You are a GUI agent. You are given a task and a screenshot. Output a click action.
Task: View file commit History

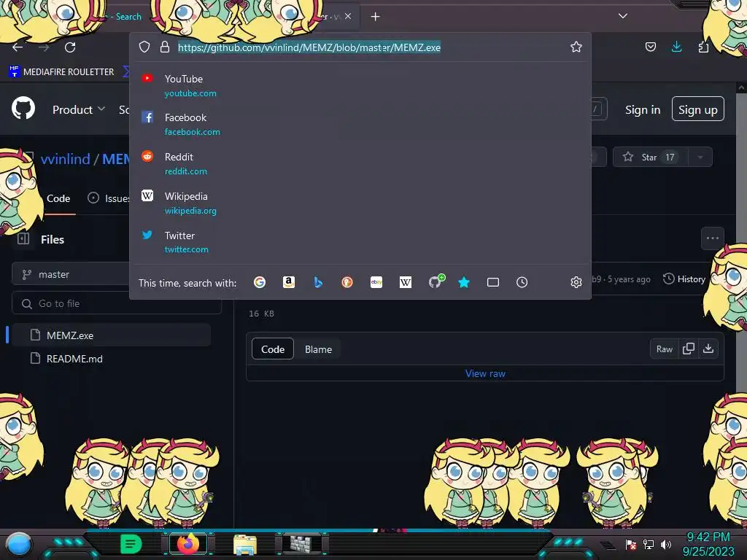pos(684,279)
